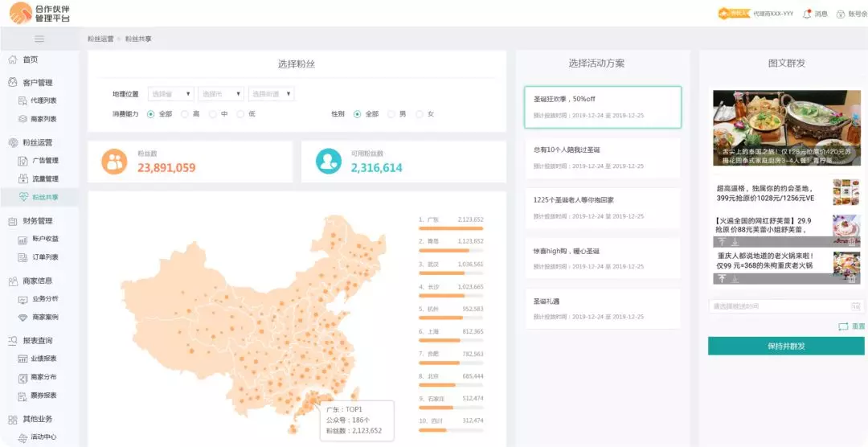Click the orange 合伙人 badge in header
The image size is (868, 447).
pos(734,14)
